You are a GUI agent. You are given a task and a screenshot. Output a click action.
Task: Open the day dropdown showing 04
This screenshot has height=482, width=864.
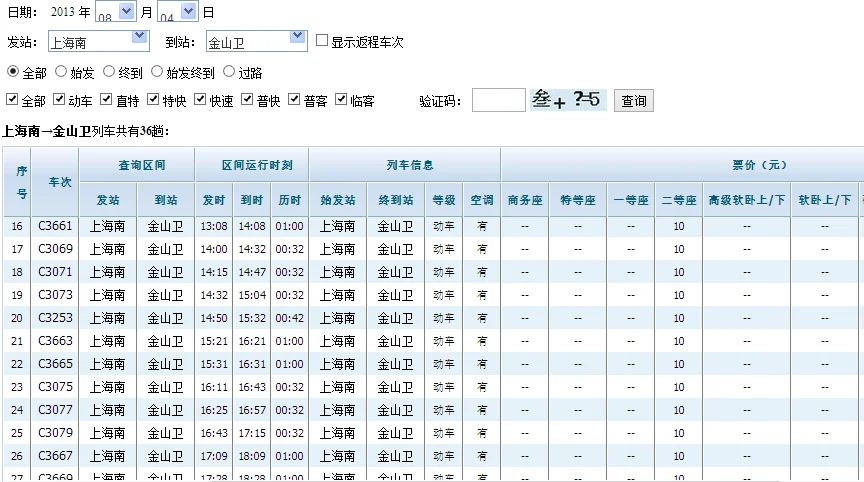(x=177, y=11)
